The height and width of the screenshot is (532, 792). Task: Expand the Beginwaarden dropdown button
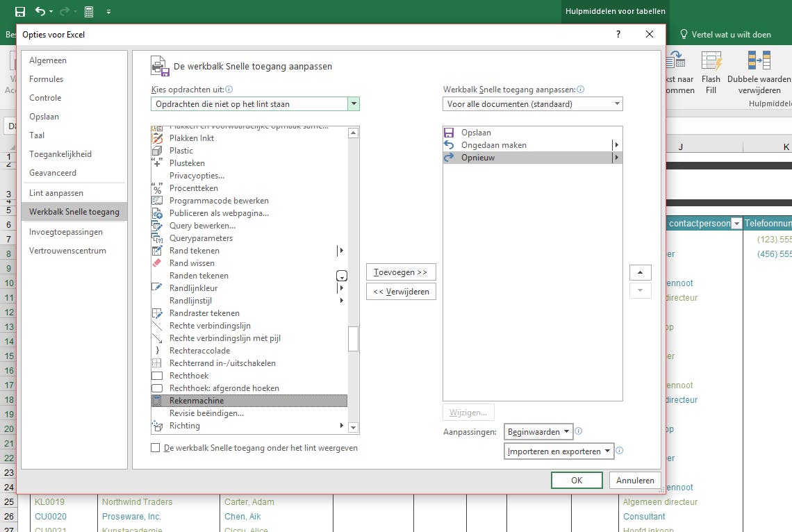pyautogui.click(x=538, y=432)
